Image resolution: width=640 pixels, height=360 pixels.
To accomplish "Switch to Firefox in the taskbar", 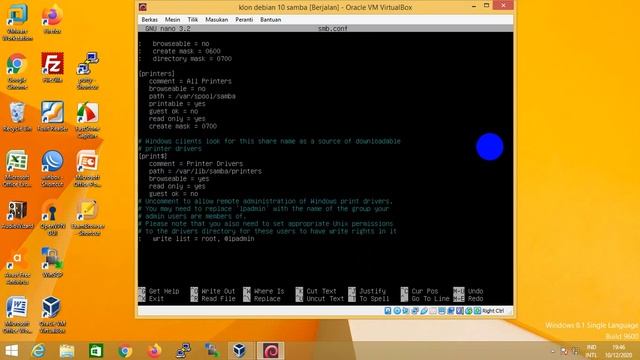I will point(154,351).
